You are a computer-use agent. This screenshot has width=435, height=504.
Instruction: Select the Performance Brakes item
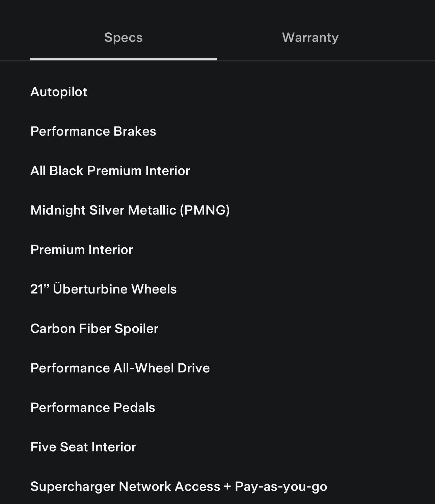[93, 131]
